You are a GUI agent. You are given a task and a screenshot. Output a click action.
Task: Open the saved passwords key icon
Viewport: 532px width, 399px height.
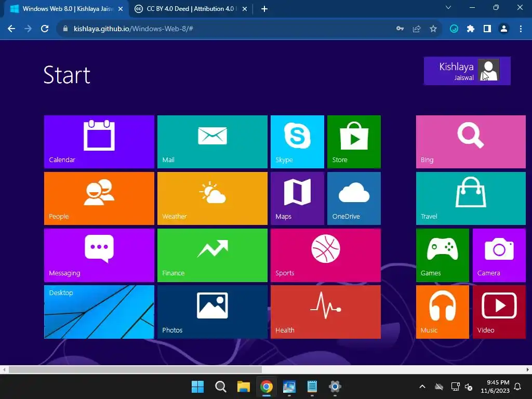coord(400,29)
